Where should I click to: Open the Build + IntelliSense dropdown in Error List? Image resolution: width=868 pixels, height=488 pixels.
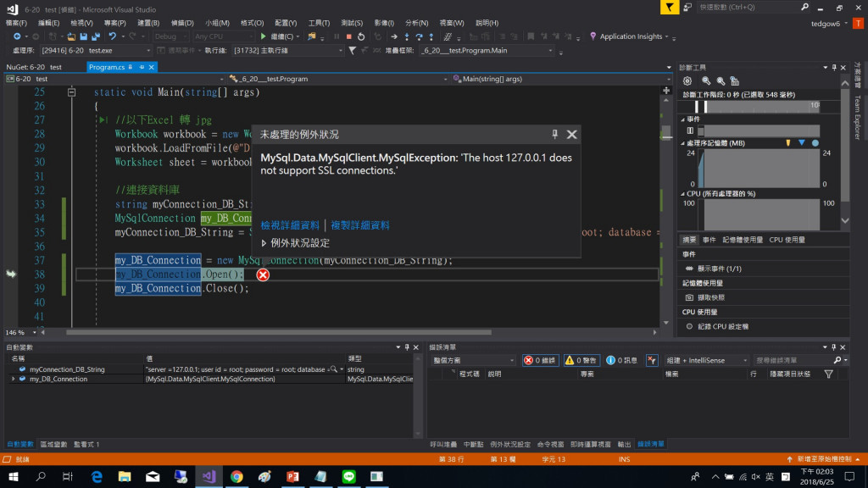(706, 360)
